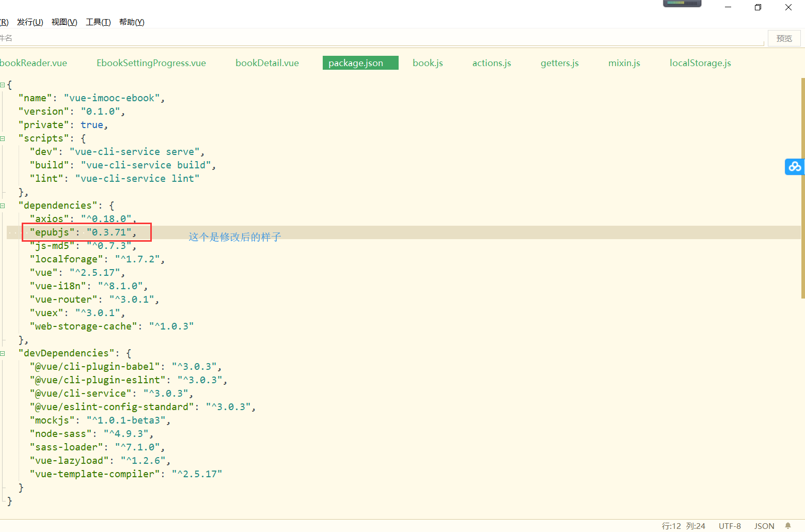Click the "vue-lazyload": "^1.2.6" line
Screen dimensions: 805x532
[x=100, y=461]
